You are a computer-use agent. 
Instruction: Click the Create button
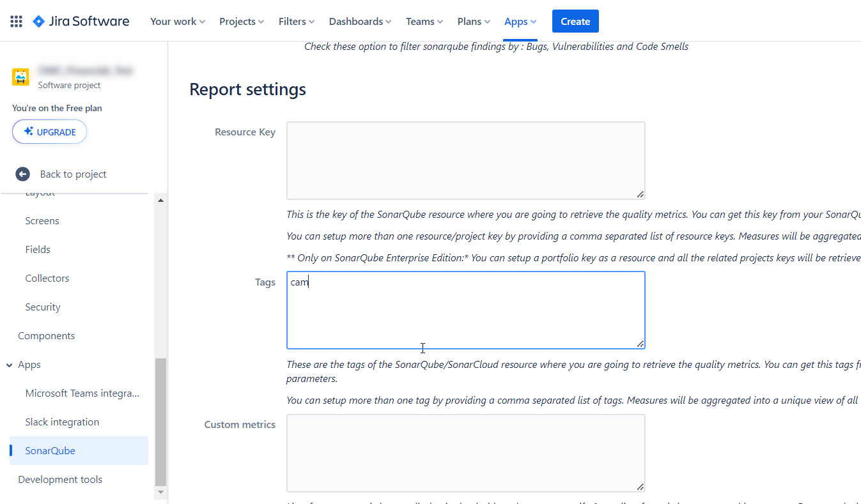(x=575, y=21)
